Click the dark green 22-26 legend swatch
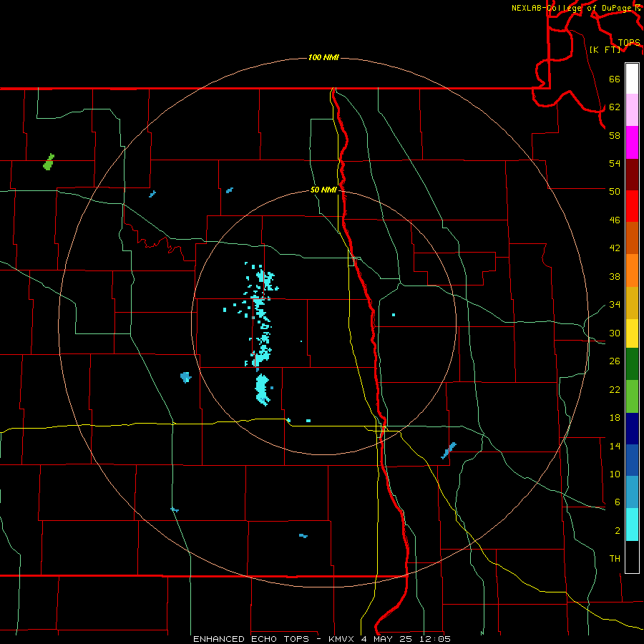 point(632,364)
